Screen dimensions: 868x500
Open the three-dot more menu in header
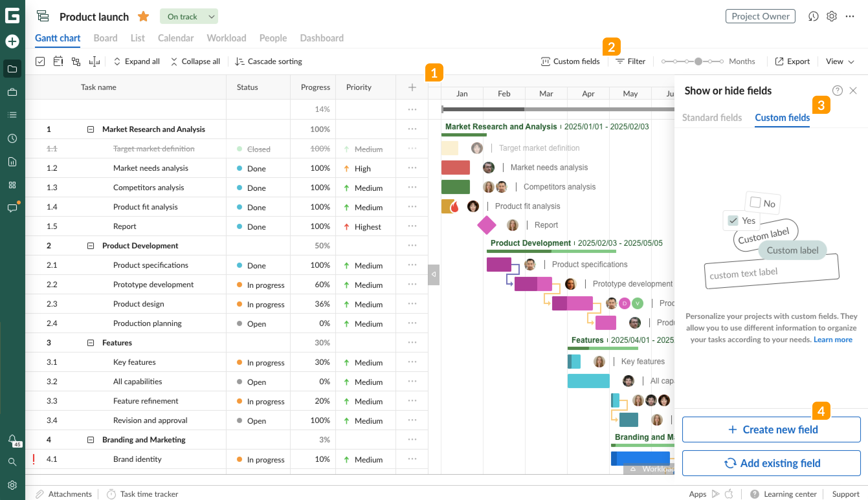(x=850, y=16)
